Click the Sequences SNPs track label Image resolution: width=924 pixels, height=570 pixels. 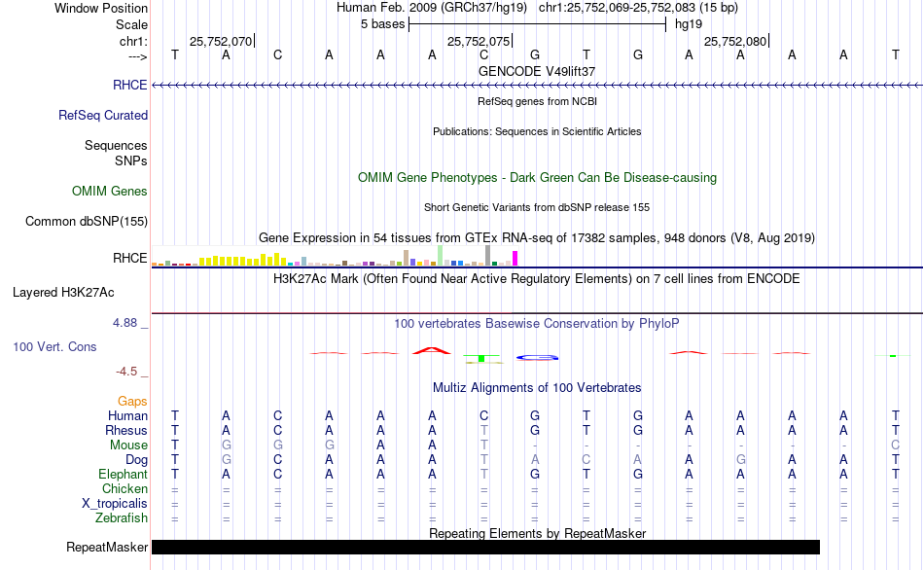point(116,154)
